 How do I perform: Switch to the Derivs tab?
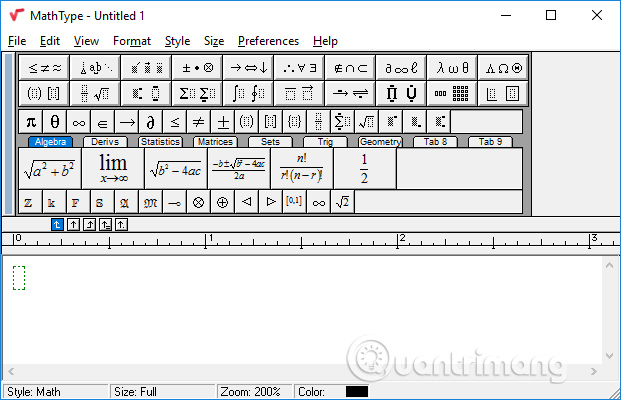point(105,142)
